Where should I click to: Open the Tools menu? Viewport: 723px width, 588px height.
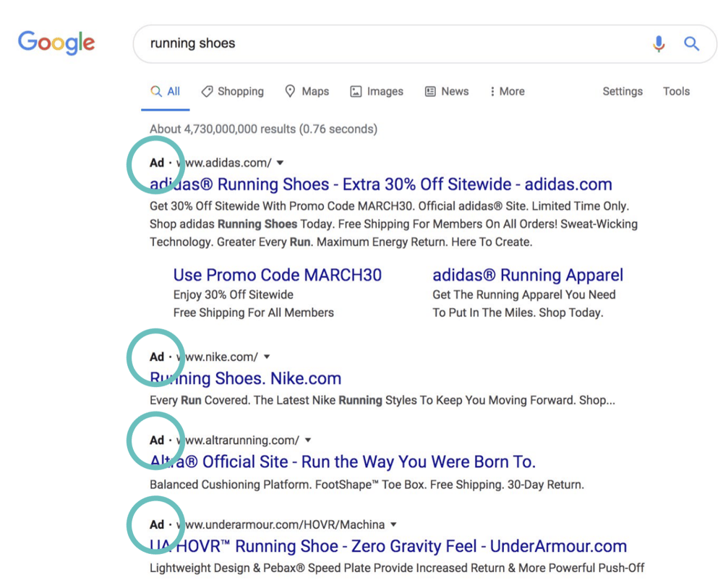click(x=676, y=91)
